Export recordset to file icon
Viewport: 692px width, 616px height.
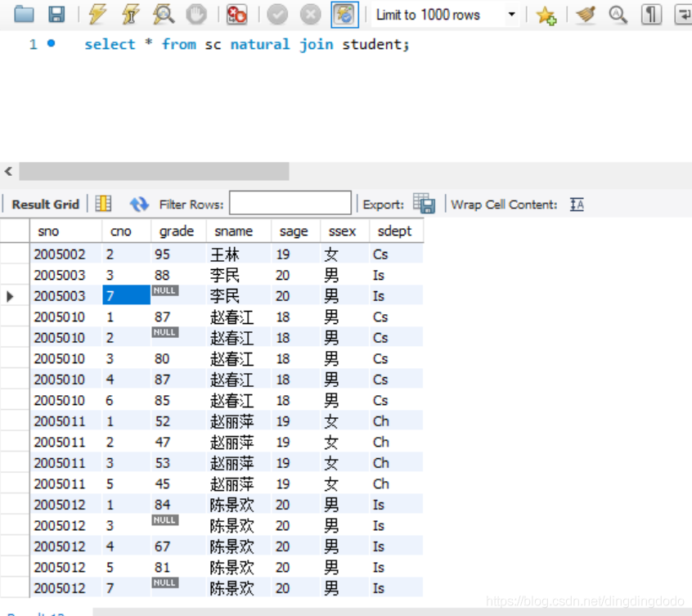tap(424, 204)
